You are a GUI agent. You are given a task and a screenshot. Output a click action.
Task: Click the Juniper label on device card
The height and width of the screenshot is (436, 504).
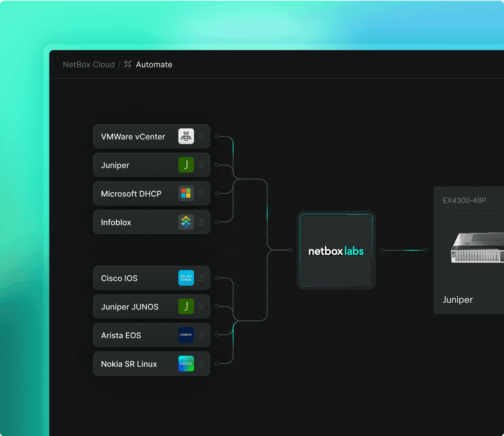coord(457,299)
